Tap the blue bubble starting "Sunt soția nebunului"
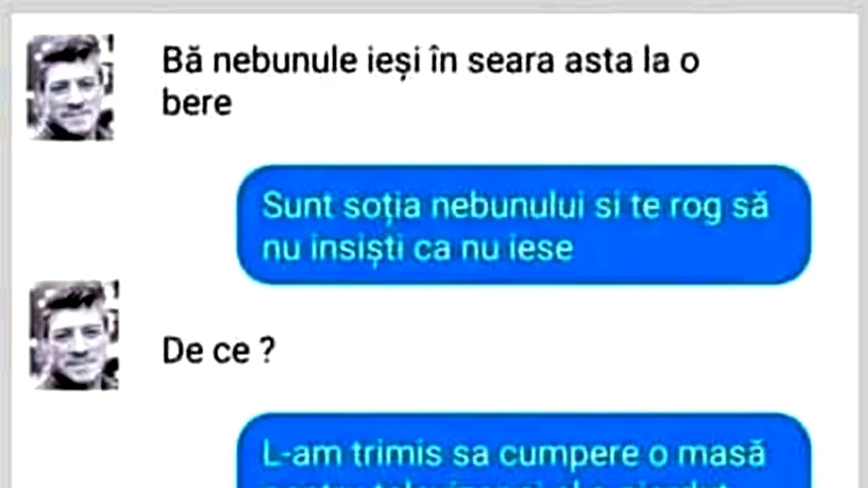 [524, 224]
